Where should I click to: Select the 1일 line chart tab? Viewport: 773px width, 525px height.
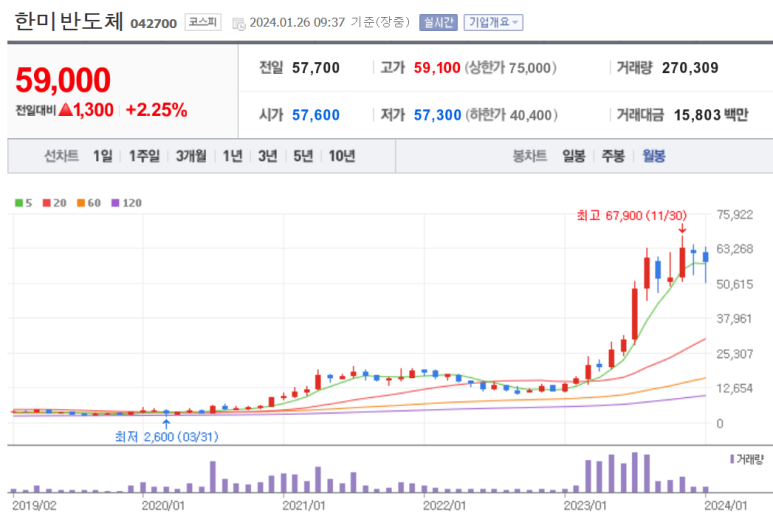(x=103, y=156)
